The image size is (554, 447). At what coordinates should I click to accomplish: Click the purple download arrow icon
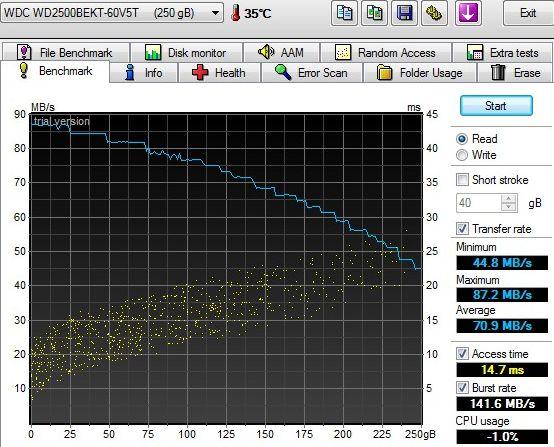[x=468, y=13]
